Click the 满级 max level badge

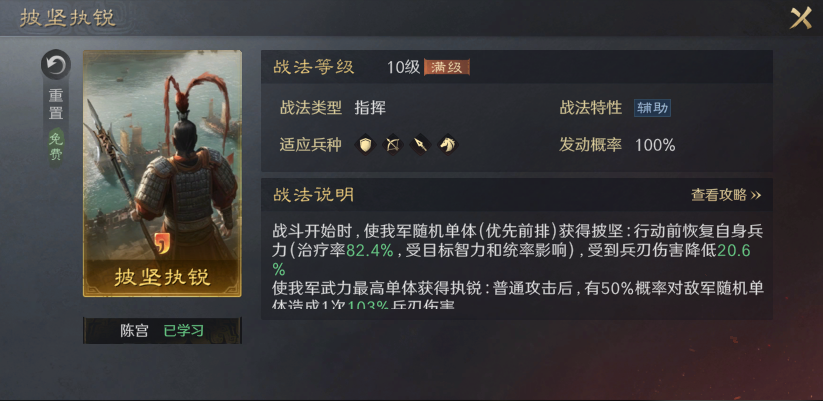pyautogui.click(x=447, y=67)
